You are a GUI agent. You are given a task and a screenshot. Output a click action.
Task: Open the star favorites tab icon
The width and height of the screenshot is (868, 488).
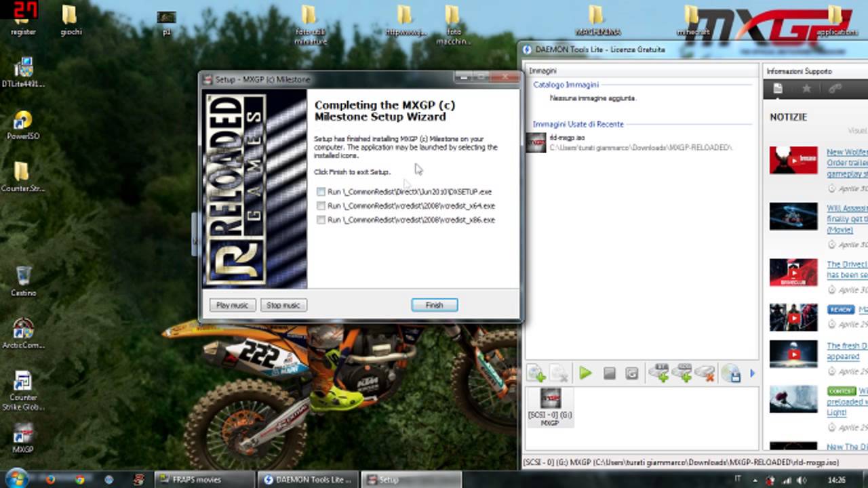[x=806, y=89]
